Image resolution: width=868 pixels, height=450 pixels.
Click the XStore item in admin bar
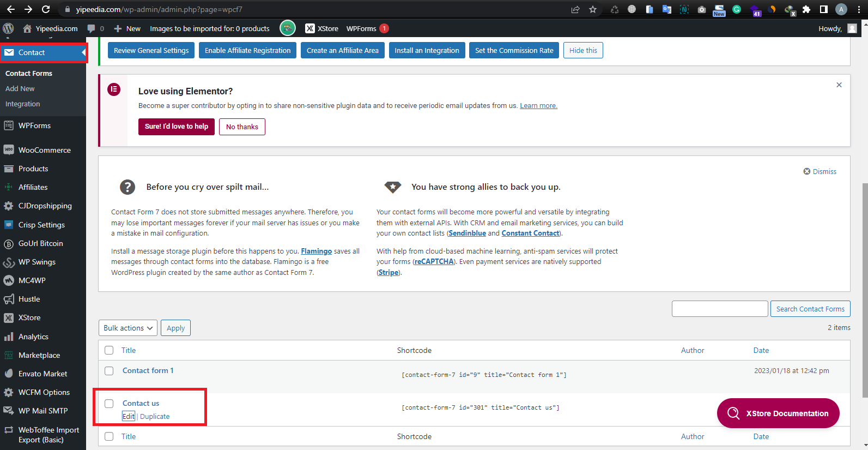[321, 28]
